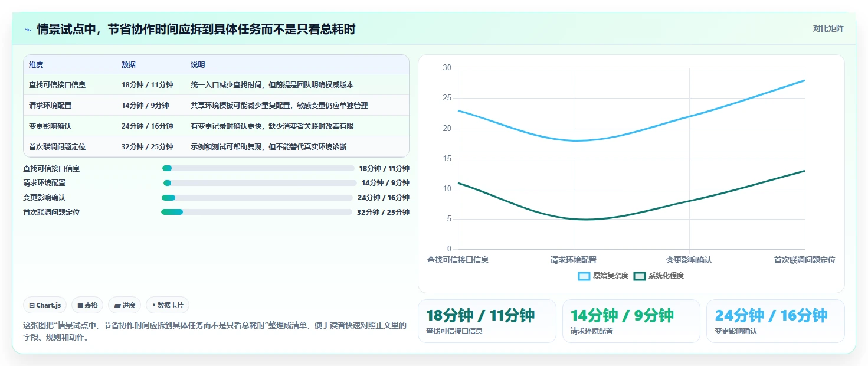Click the lightning icon beside the title

click(x=28, y=29)
